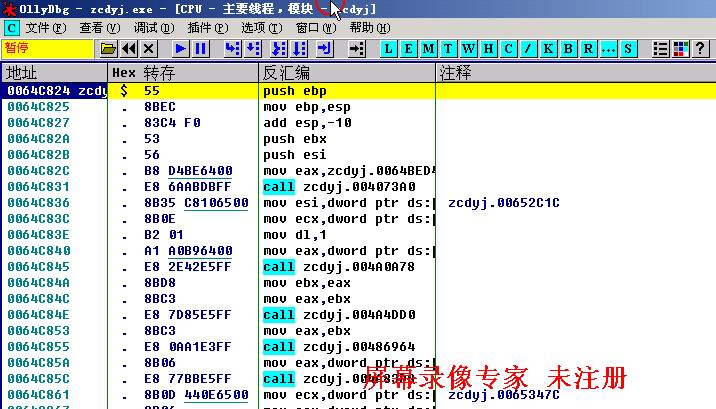
Task: Open the 窗口(W) menu
Action: click(x=316, y=28)
